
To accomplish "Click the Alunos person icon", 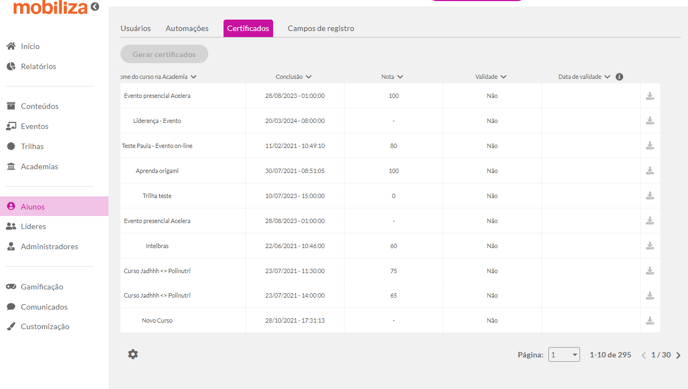I will 11,206.
